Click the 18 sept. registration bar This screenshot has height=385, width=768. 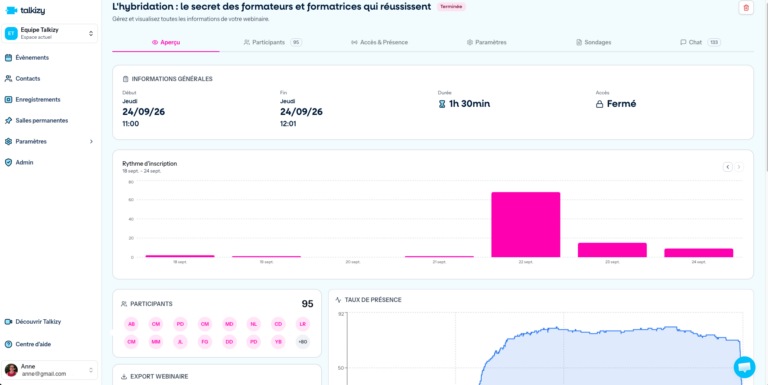click(x=180, y=256)
